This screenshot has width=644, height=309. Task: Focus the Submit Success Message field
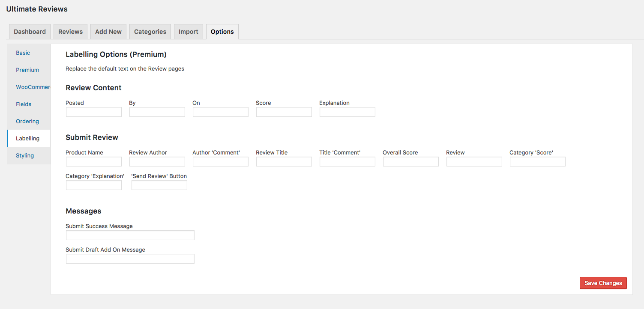(130, 235)
